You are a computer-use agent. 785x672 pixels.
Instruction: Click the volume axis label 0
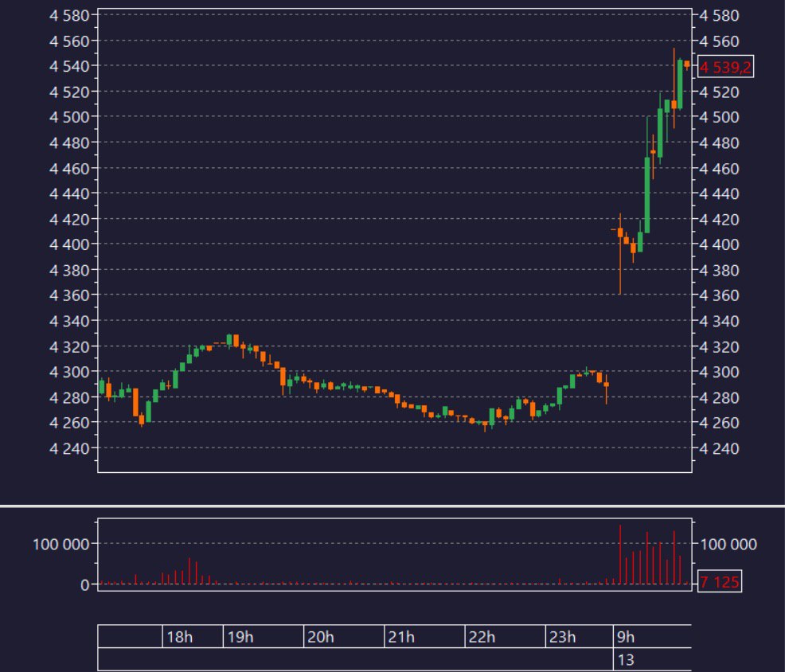pyautogui.click(x=85, y=585)
